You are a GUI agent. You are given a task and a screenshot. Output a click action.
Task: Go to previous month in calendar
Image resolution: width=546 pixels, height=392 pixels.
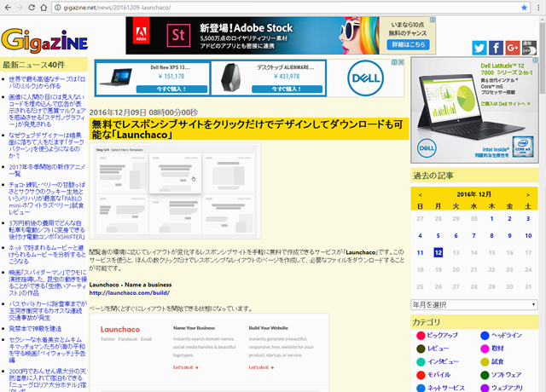(x=419, y=193)
